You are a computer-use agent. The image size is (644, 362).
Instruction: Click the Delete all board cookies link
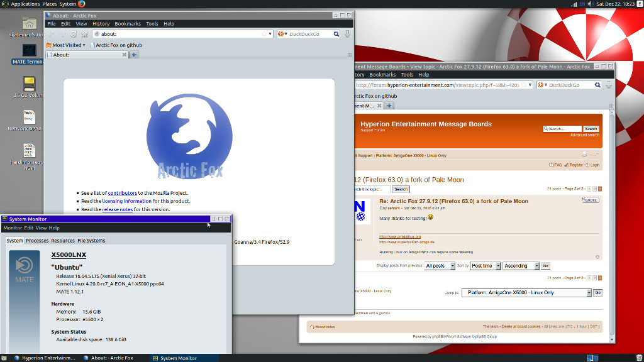pos(521,327)
